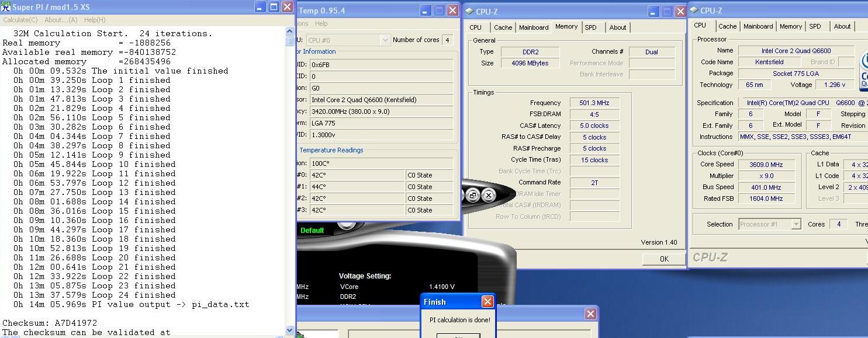
Task: Click the round X icon on the dark utility
Action: click(488, 196)
